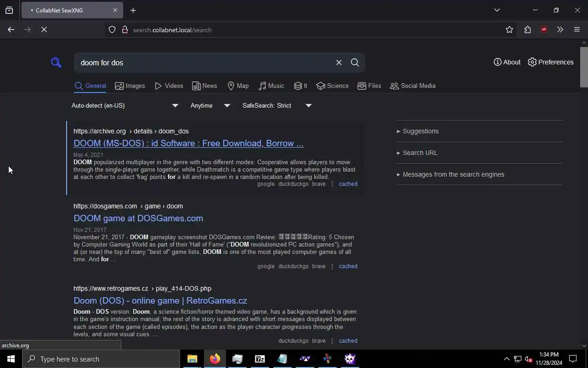Viewport: 588px width, 368px height.
Task: Open cached link for dosgames.com result
Action: [x=348, y=266]
